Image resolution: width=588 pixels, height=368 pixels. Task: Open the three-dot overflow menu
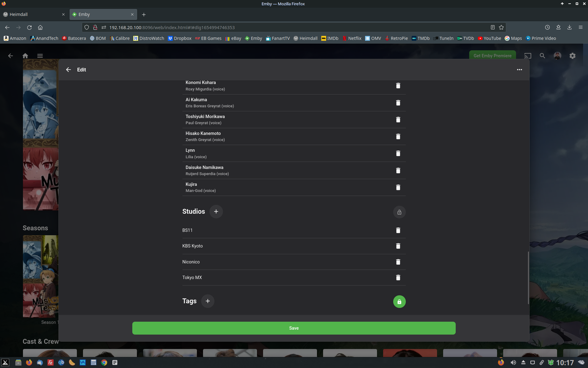click(519, 69)
